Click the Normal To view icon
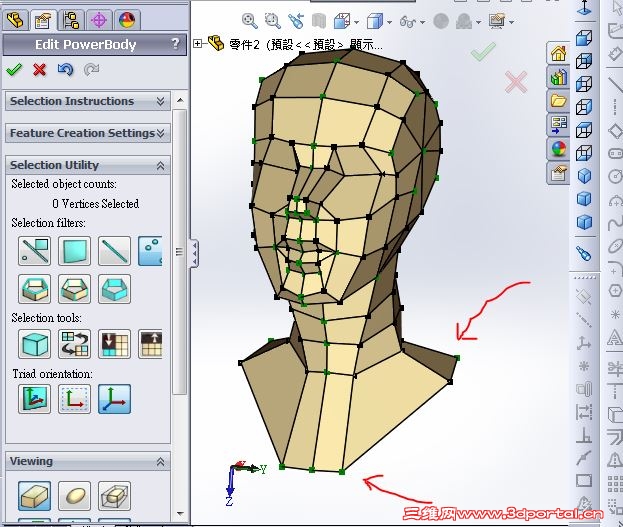This screenshot has height=527, width=623. [584, 8]
